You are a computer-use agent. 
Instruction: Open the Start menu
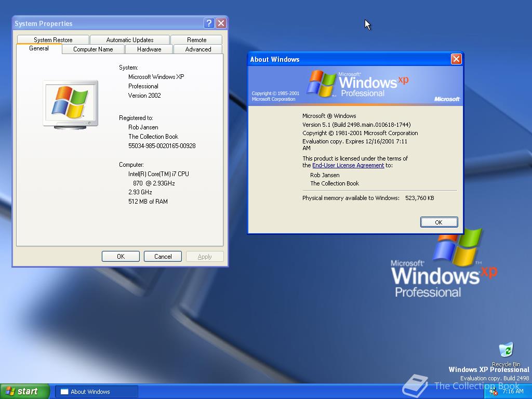click(24, 392)
